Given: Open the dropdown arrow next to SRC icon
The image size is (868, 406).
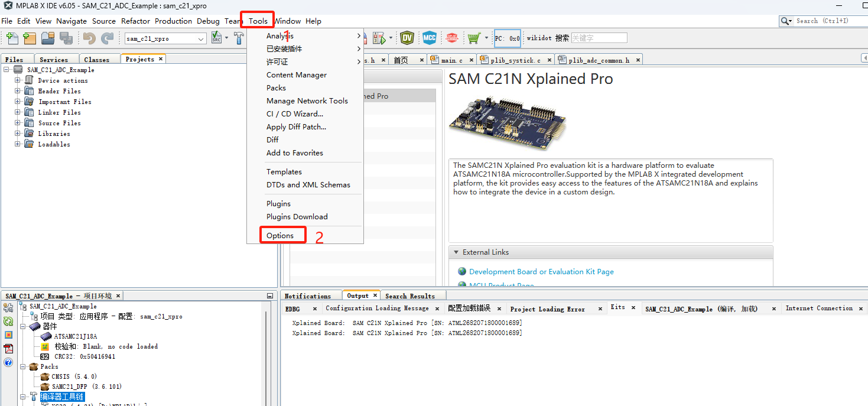Looking at the screenshot, I should (x=226, y=38).
